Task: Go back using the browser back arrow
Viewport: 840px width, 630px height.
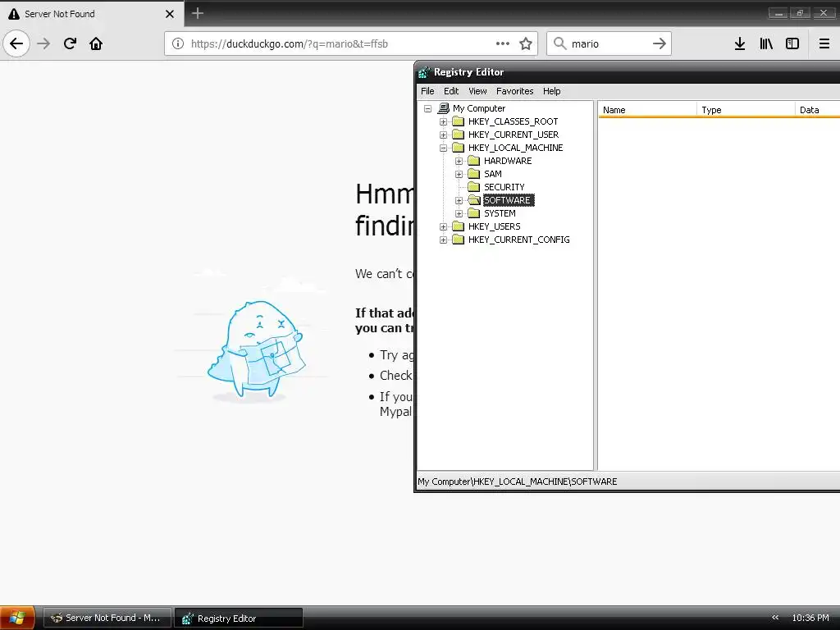Action: (16, 43)
